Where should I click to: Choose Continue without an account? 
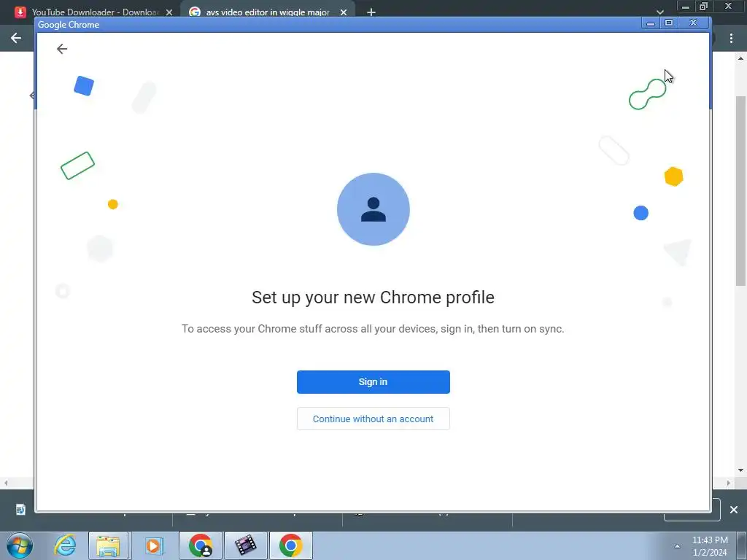tap(373, 419)
